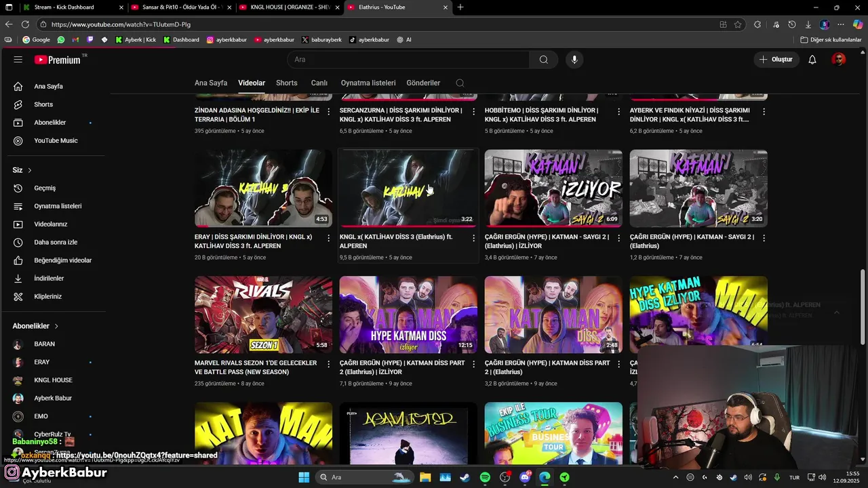The image size is (868, 488).
Task: Show hidden system tray icons
Action: tap(675, 477)
